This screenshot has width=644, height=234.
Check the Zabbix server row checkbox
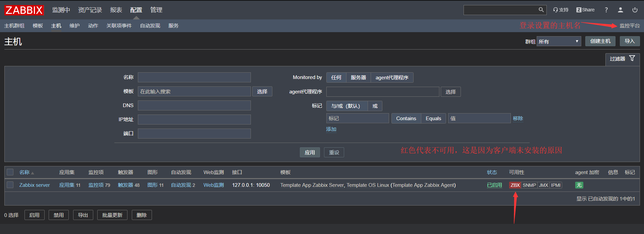(10, 185)
